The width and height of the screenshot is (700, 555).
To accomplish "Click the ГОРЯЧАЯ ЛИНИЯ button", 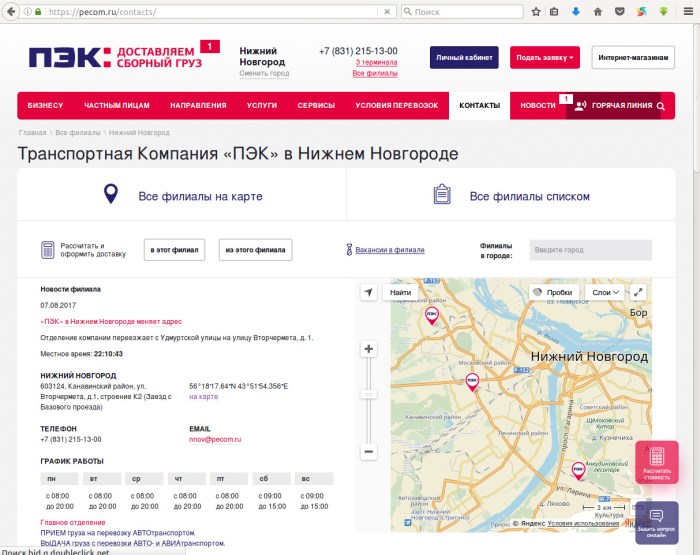I will click(613, 106).
